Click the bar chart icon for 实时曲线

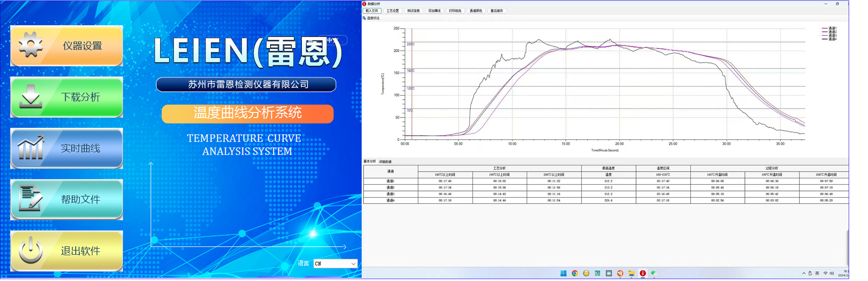click(x=30, y=148)
